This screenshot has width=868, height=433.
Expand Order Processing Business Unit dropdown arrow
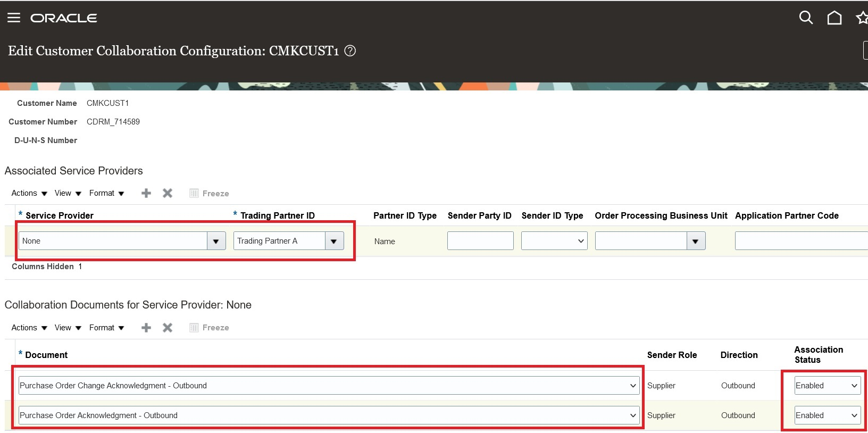click(696, 241)
